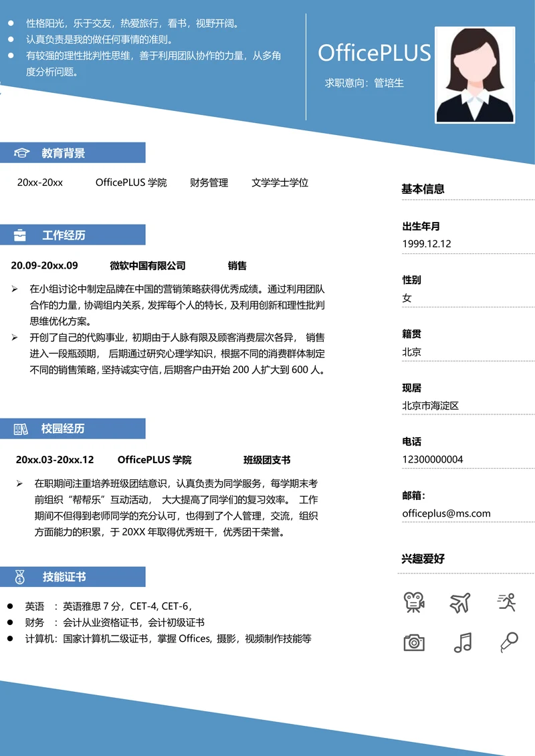Click the profile photo of the applicant
Viewport: 535px width, 756px height.
pyautogui.click(x=475, y=75)
